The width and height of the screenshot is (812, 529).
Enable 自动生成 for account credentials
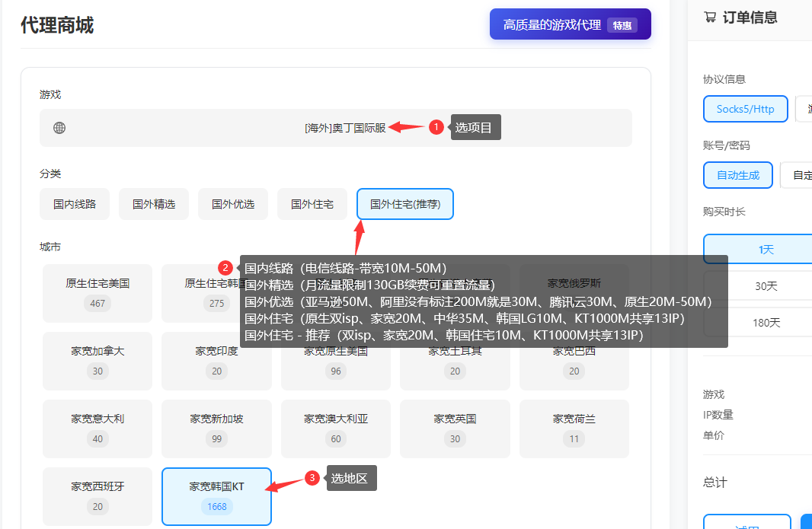pyautogui.click(x=737, y=174)
